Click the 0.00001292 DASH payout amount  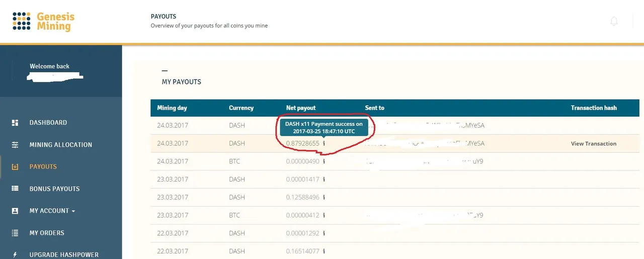coord(303,233)
